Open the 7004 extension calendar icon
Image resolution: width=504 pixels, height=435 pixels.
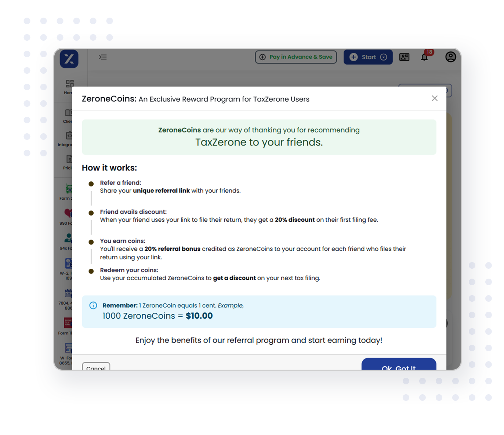click(68, 296)
